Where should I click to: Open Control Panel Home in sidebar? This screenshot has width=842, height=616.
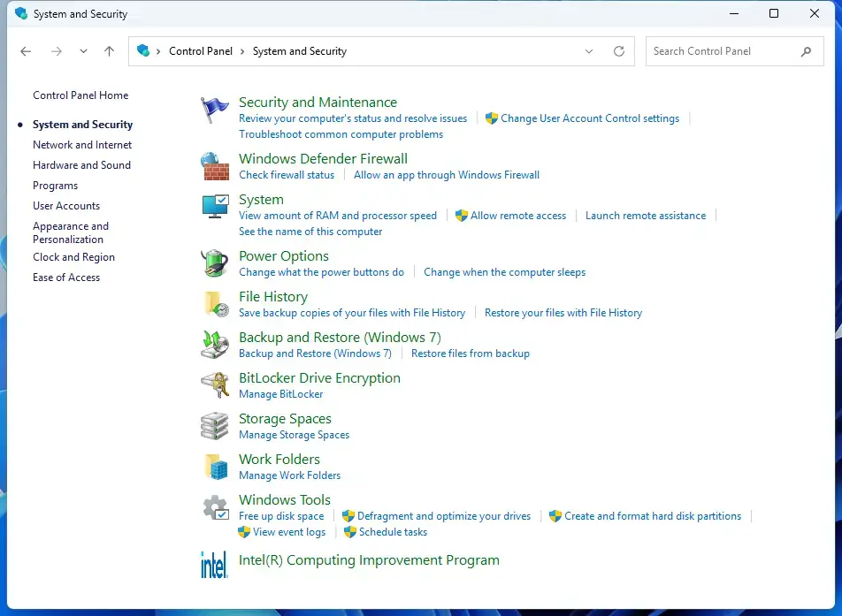click(80, 95)
